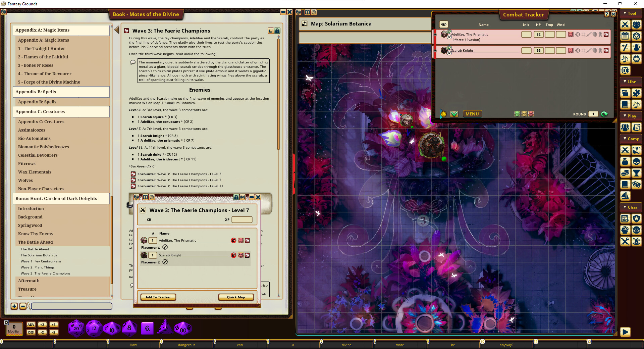644x349 pixels.
Task: Click the Add To Tracker button
Action: click(158, 297)
